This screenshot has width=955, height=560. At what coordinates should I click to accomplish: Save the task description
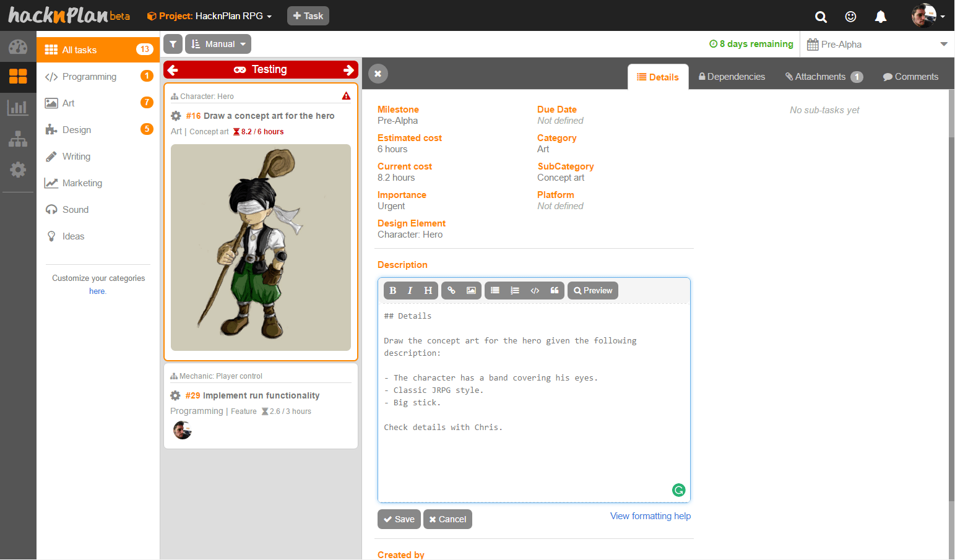coord(399,519)
